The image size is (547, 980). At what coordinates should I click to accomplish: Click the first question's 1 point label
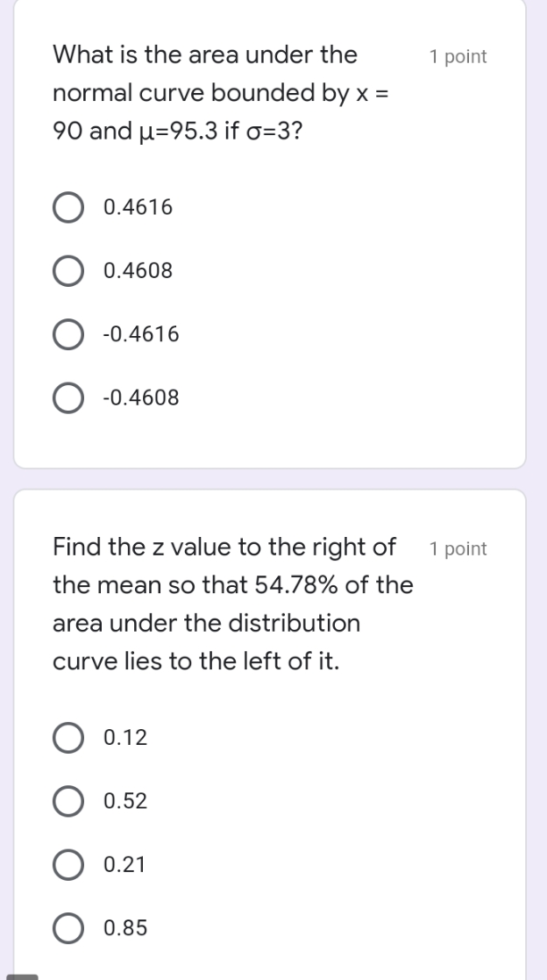pyautogui.click(x=457, y=56)
